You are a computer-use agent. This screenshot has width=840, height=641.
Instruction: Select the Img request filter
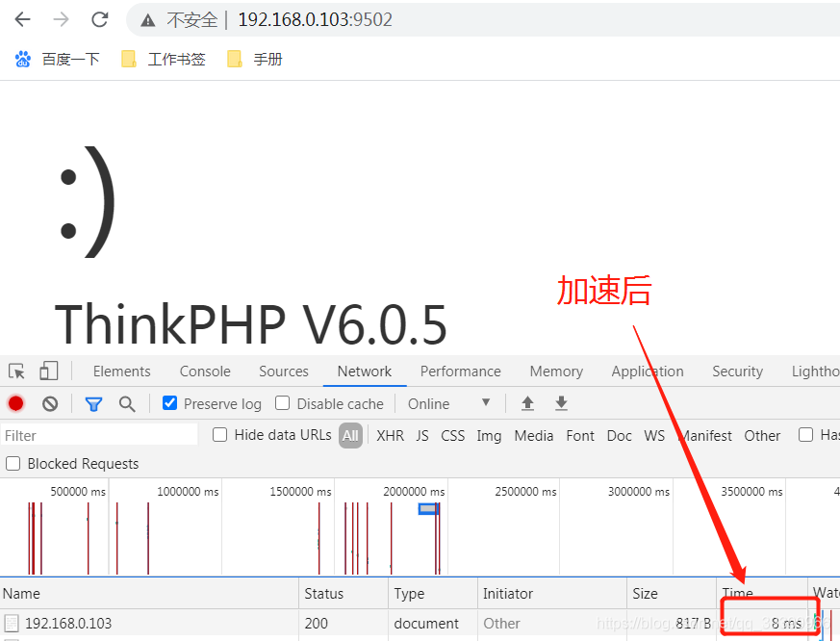pos(489,435)
